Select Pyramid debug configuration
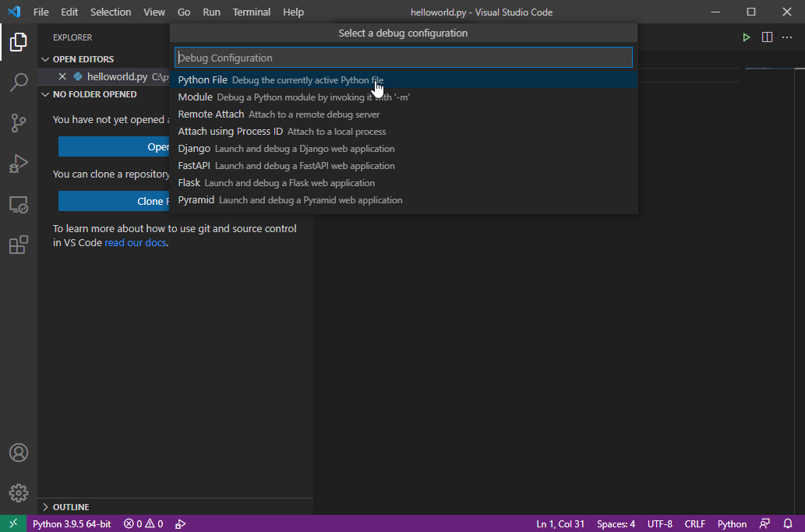The image size is (805, 532). pos(404,200)
